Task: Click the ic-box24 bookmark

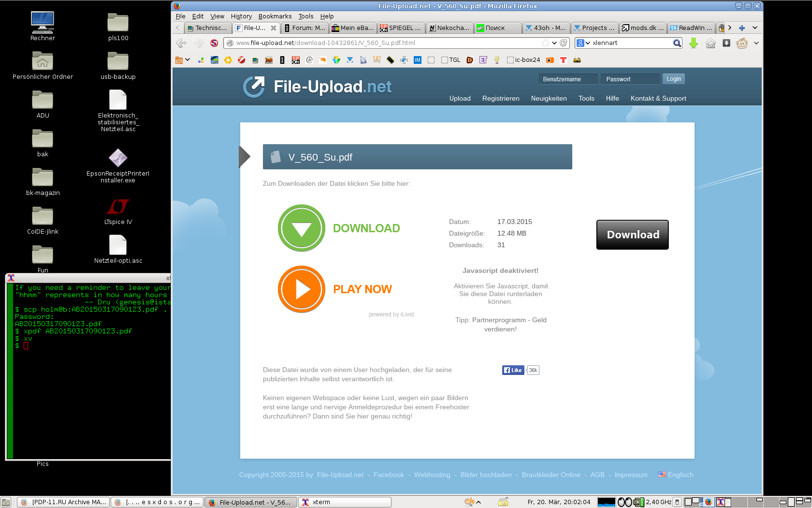Action: pyautogui.click(x=523, y=60)
